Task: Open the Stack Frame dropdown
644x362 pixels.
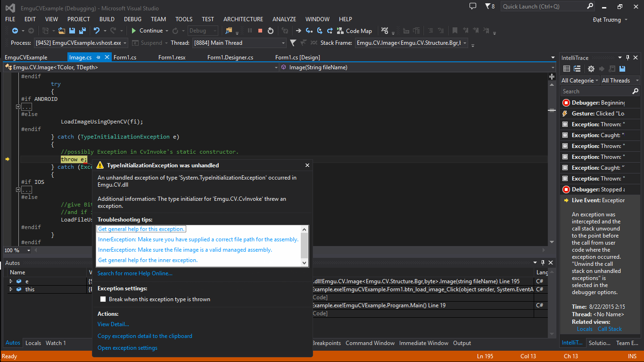Action: coord(465,43)
